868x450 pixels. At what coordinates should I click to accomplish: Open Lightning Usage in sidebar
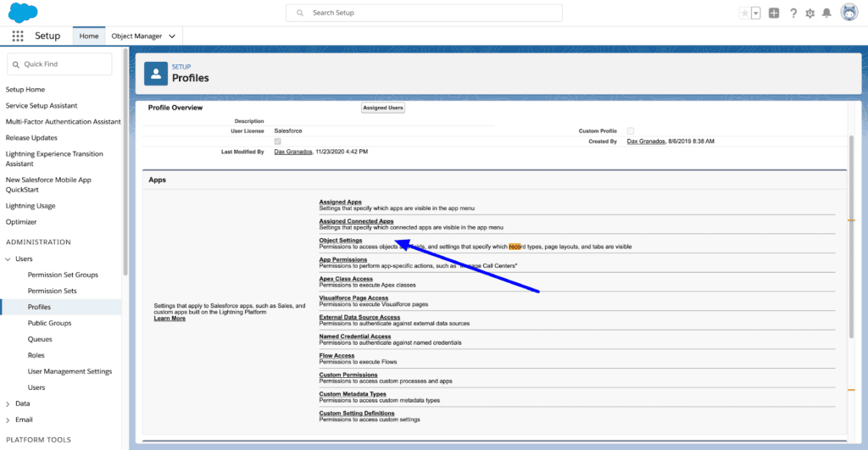(x=31, y=206)
